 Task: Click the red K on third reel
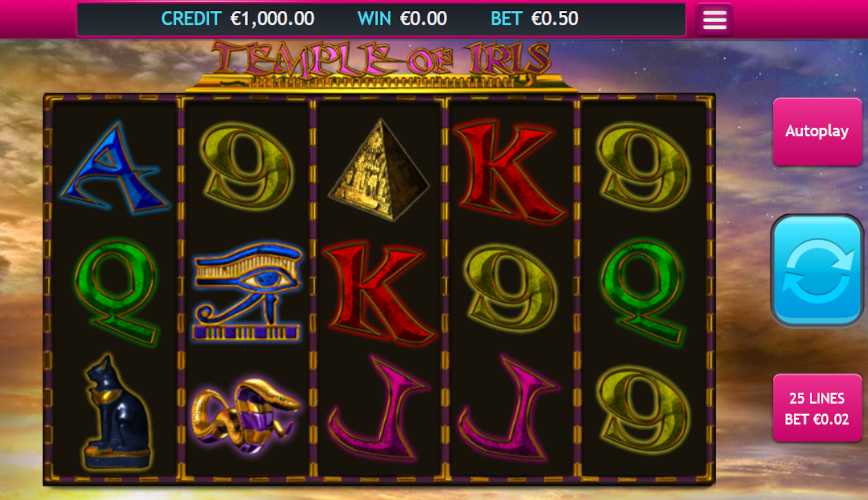(x=378, y=292)
